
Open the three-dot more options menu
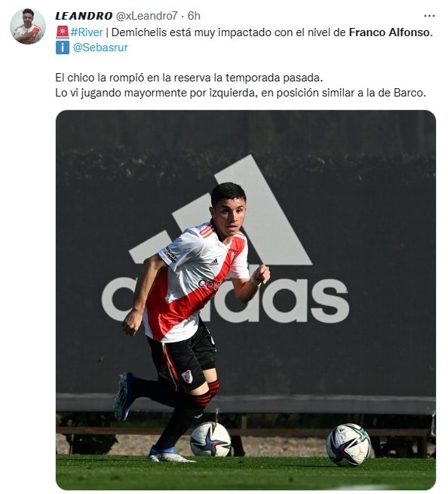point(429,16)
